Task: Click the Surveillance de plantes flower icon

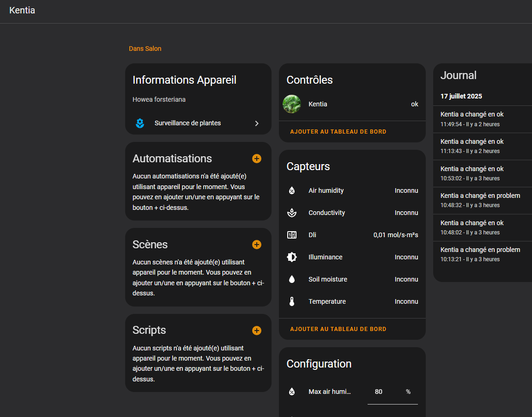Action: pyautogui.click(x=140, y=123)
